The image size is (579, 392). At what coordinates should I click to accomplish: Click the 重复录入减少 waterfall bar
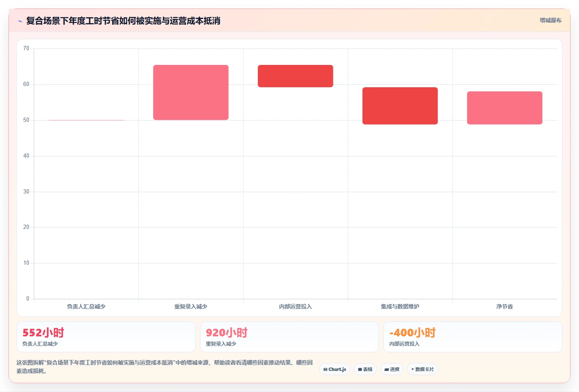tap(191, 92)
